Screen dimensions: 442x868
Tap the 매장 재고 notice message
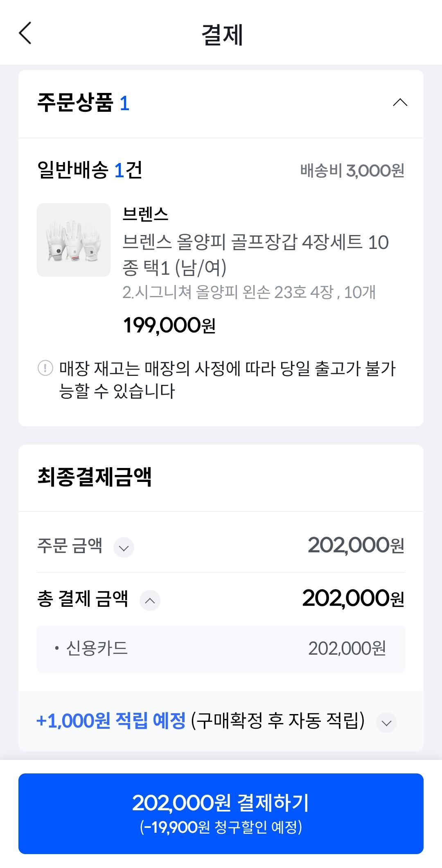click(x=227, y=380)
